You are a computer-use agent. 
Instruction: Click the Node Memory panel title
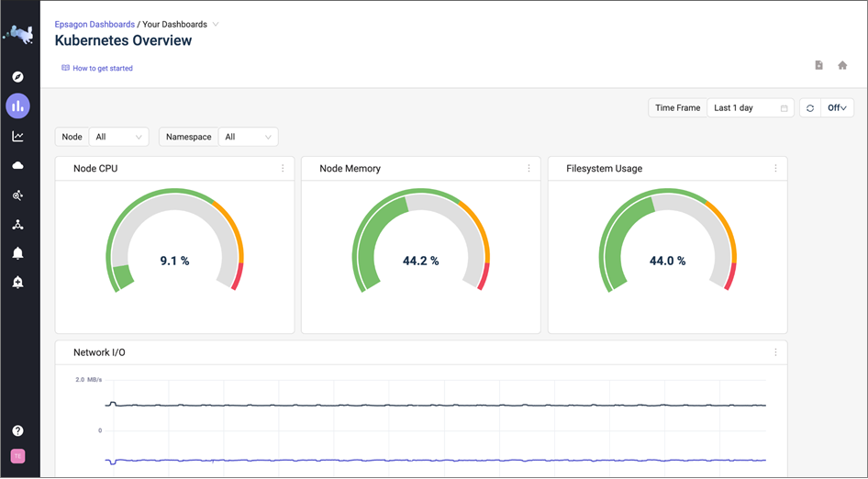350,168
